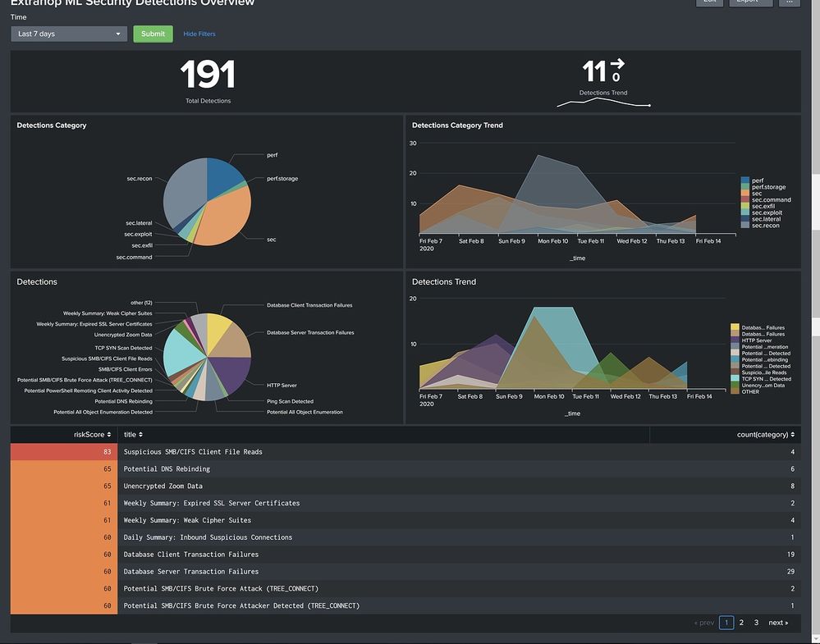Toggle the sec.recon legend swatch
Viewport: 820px width, 644px height.
[x=745, y=225]
